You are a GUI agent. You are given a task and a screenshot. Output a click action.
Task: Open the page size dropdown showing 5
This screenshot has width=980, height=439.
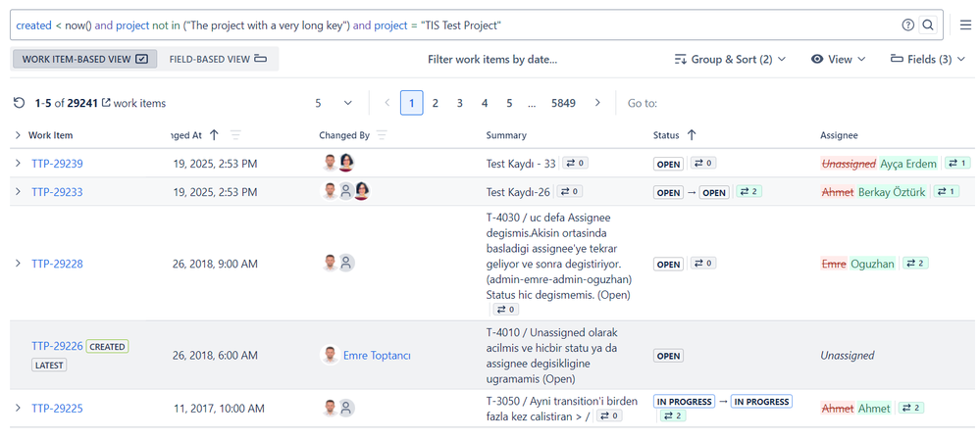coord(334,103)
